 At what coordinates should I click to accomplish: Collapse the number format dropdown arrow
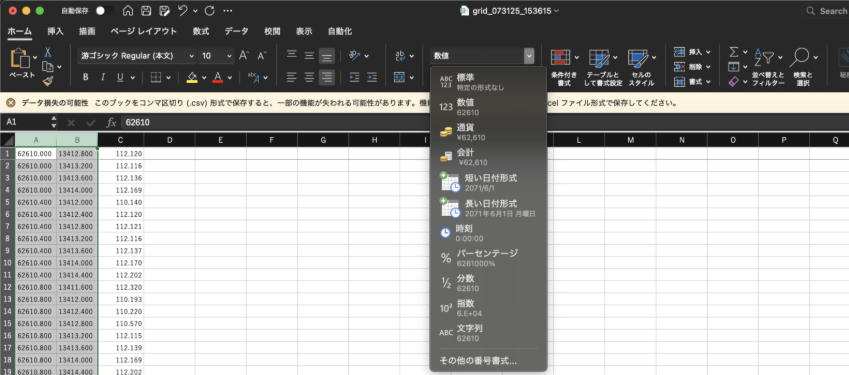pyautogui.click(x=529, y=55)
